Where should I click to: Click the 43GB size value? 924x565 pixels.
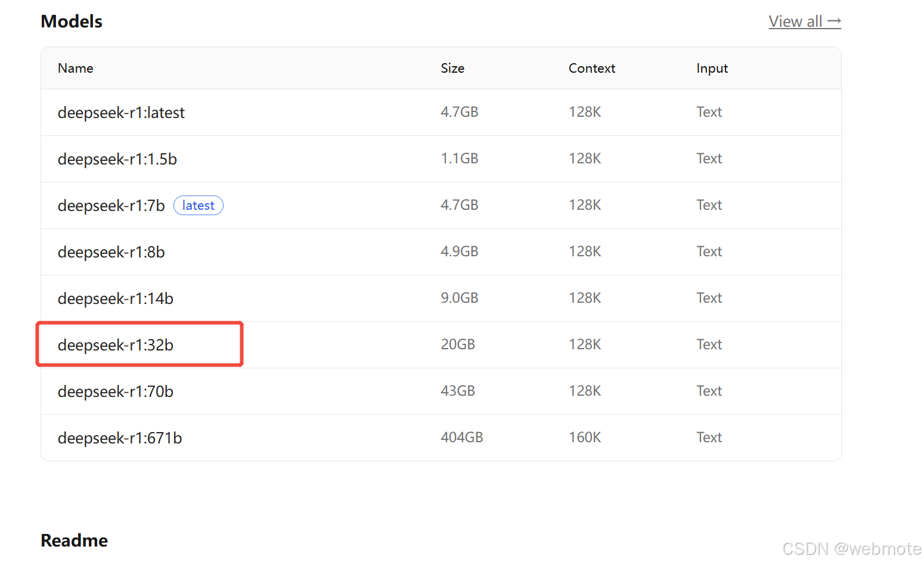458,391
